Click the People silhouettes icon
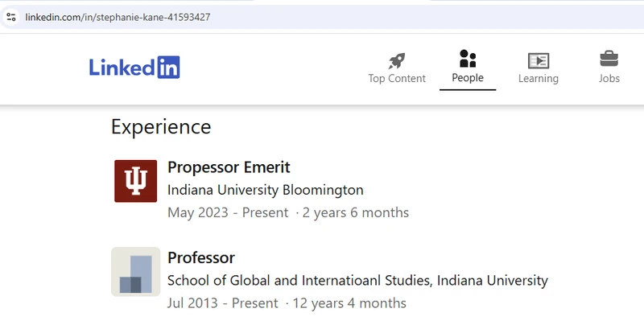 coord(468,59)
